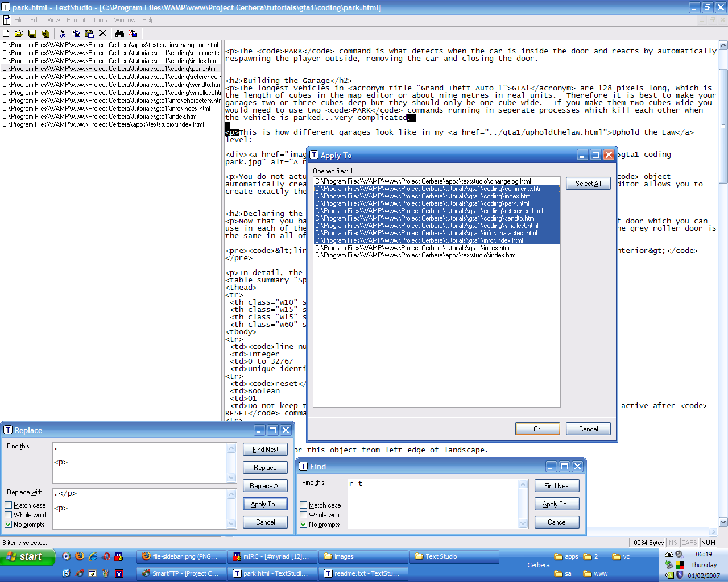Cut selection with the scissors icon
This screenshot has width=728, height=582.
pos(63,34)
